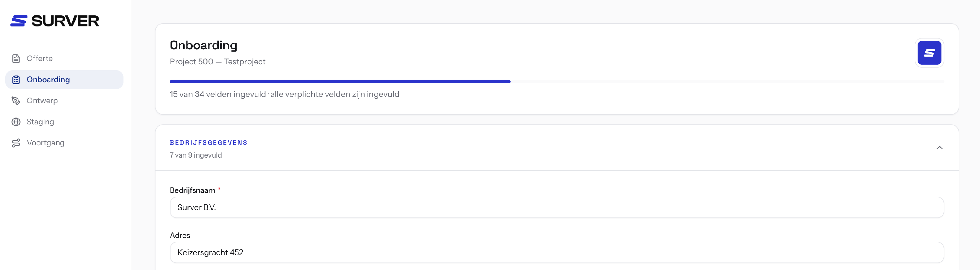Click the Onboarding clipboard icon

tap(16, 80)
